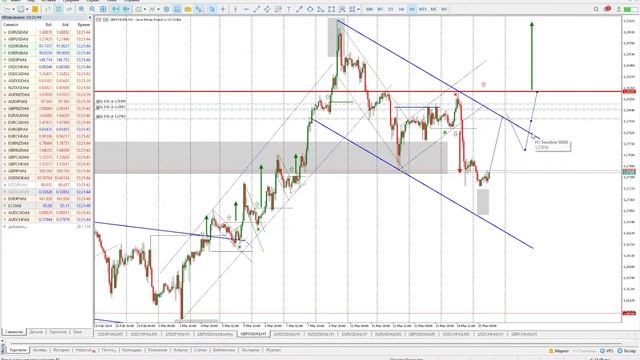The height and width of the screenshot is (360, 640).
Task: Switch to the Календарь toolbox tab
Action: (x=132, y=350)
